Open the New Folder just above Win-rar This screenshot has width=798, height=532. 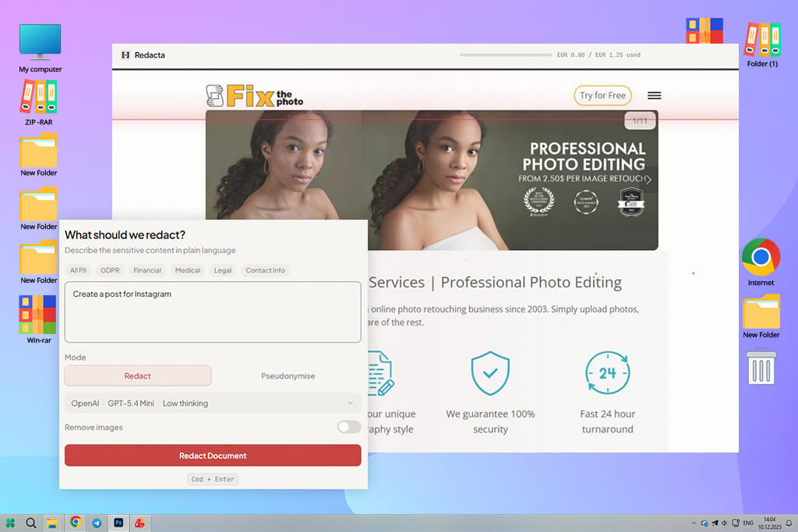(39, 263)
